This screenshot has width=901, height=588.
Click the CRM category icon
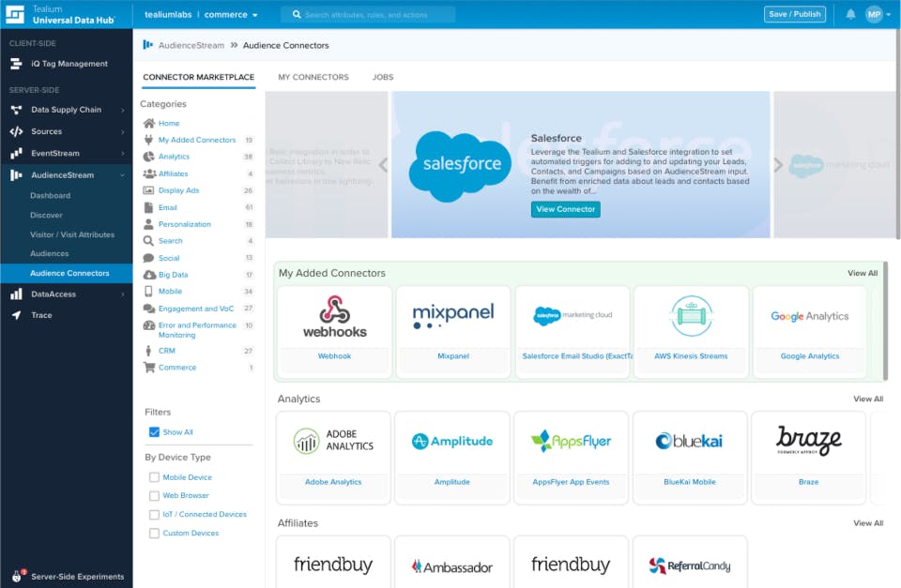149,351
